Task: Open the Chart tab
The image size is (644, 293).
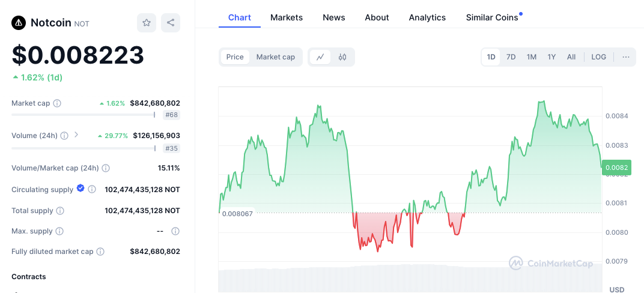Action: point(240,17)
